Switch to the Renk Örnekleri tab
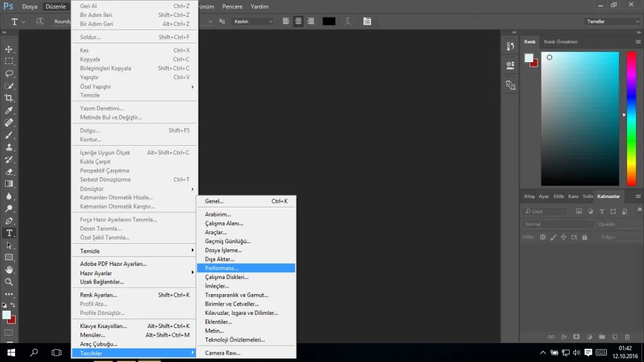This screenshot has height=362, width=644. click(x=560, y=42)
